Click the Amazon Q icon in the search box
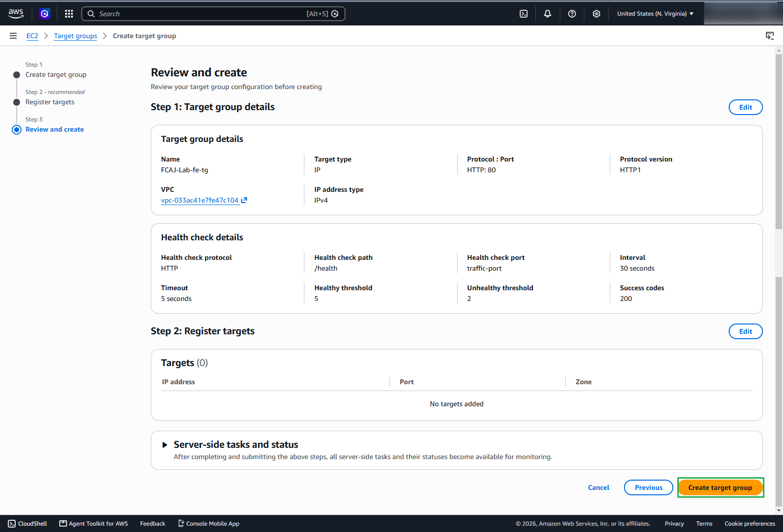The image size is (783, 532). click(335, 14)
